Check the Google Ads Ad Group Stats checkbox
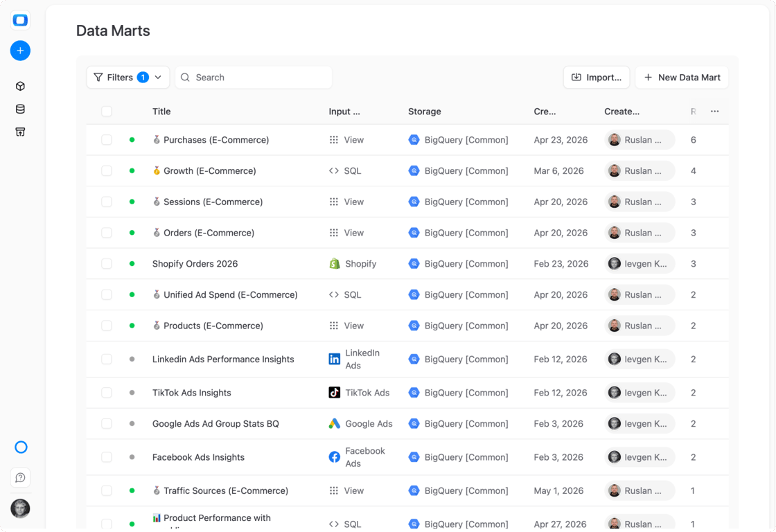Image resolution: width=776 pixels, height=532 pixels. coord(107,424)
